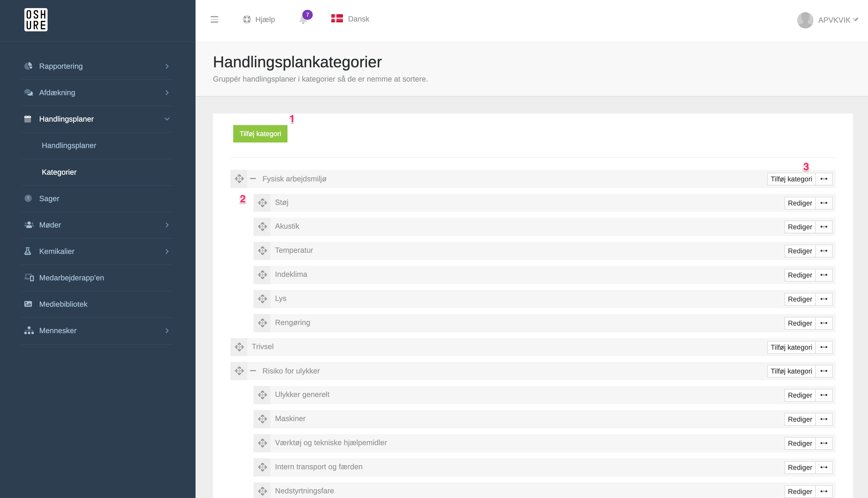Collapse the Fysisk arbejdsmiljø category
Screen dimensions: 868x498
tap(253, 179)
